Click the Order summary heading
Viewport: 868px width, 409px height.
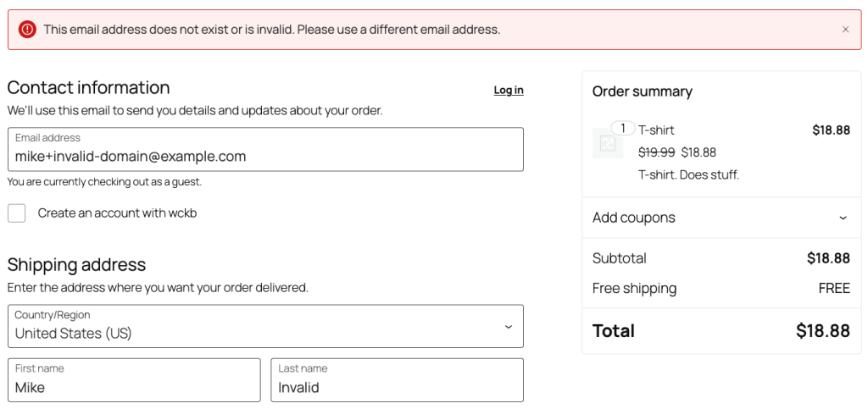tap(642, 91)
